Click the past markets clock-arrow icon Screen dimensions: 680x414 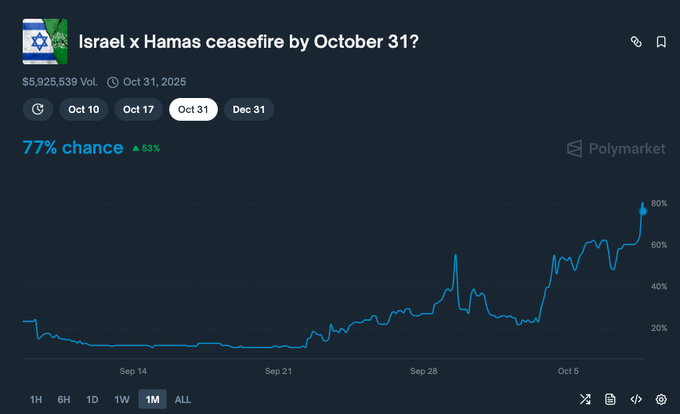[x=38, y=109]
